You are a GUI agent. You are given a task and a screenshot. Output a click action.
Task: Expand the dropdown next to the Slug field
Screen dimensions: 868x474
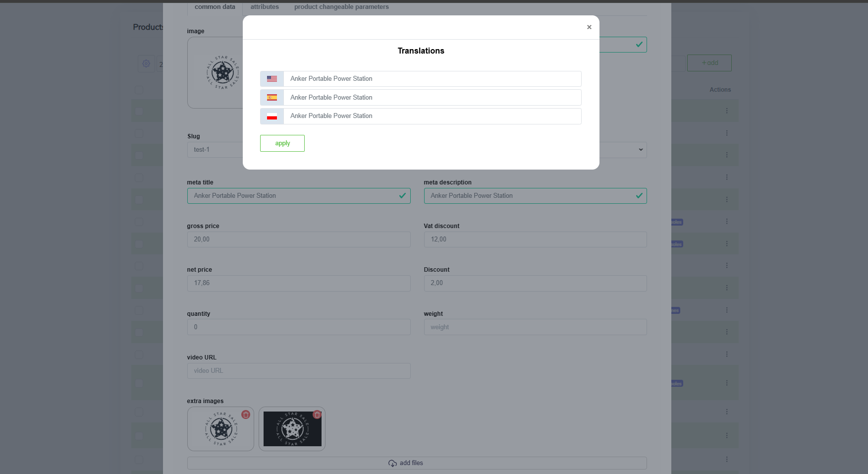click(640, 150)
